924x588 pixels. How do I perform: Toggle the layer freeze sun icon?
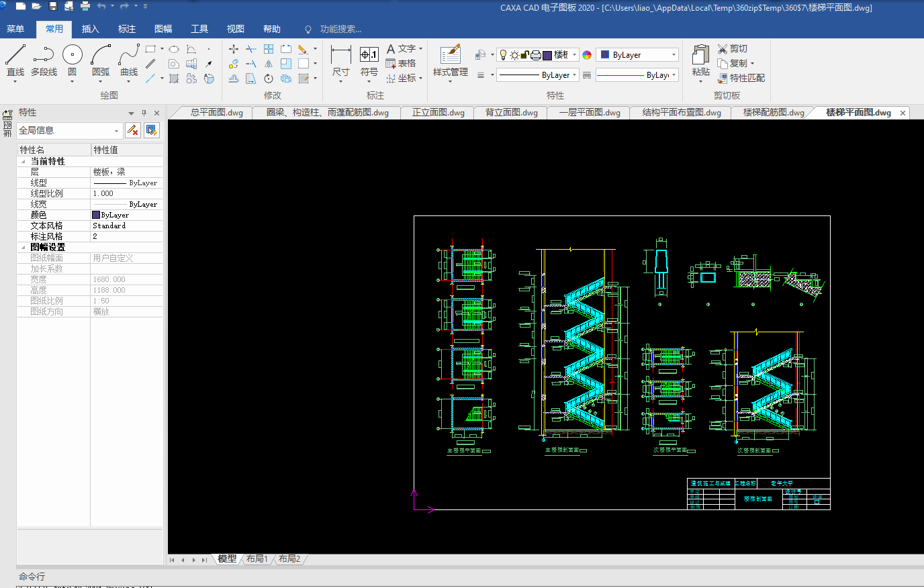[514, 55]
